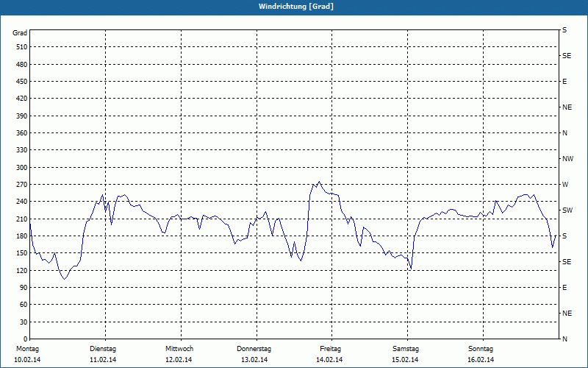Click the "E" compass label on the 450 gridline
The height and width of the screenshot is (368, 588).
pyautogui.click(x=564, y=82)
